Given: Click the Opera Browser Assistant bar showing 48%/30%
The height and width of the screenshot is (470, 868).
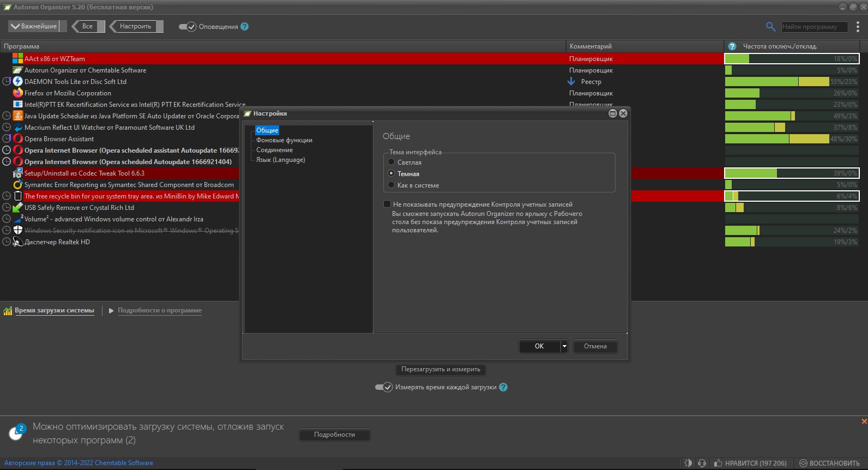Looking at the screenshot, I should (792, 138).
